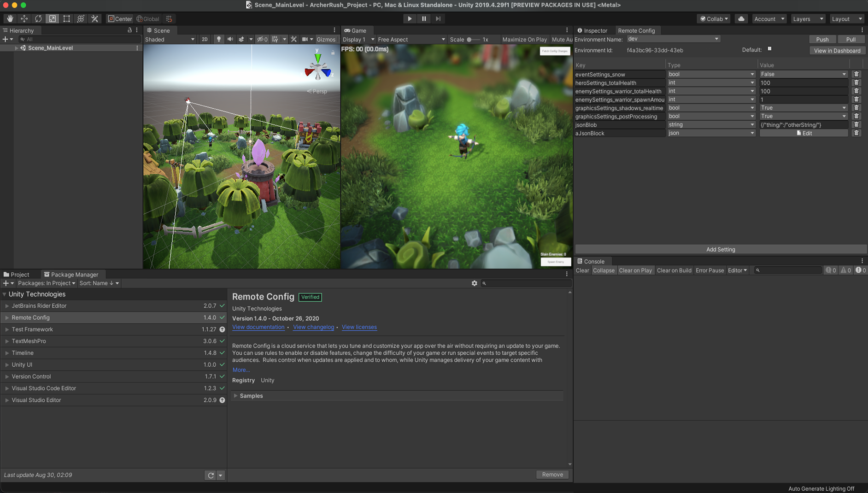Toggle the Default checkbox in Remote Config
Screen dimensions: 868x493
769,49
